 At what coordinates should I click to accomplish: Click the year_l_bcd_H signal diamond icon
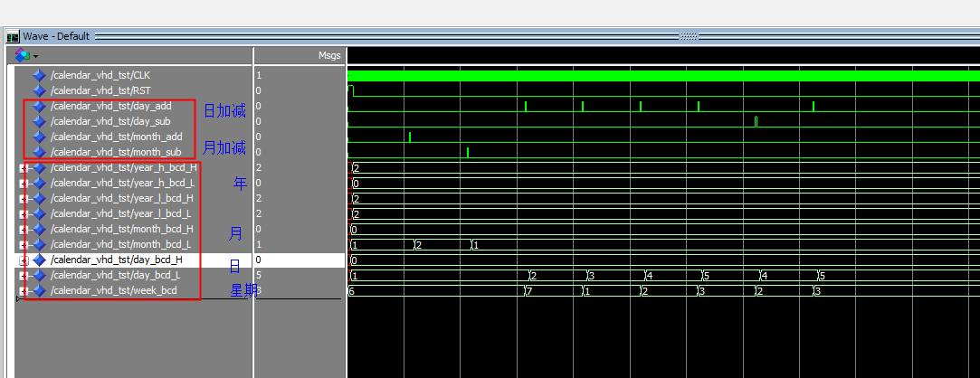pos(40,198)
